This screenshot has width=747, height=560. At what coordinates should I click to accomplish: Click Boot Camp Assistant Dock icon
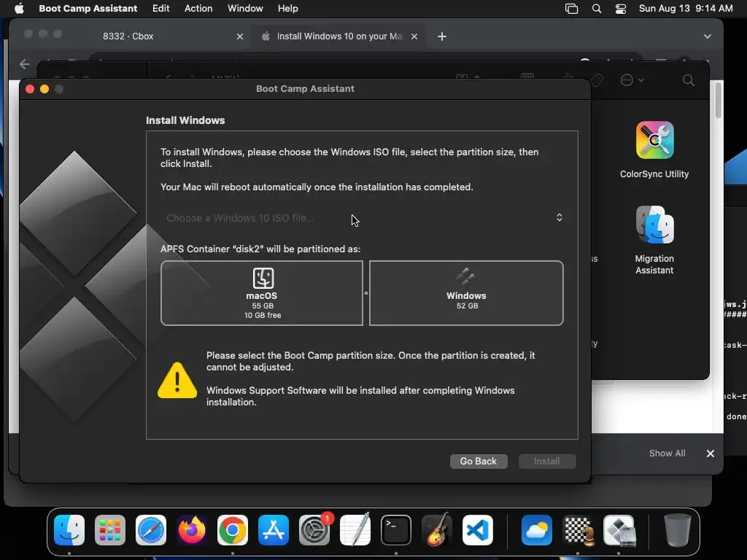coord(619,530)
